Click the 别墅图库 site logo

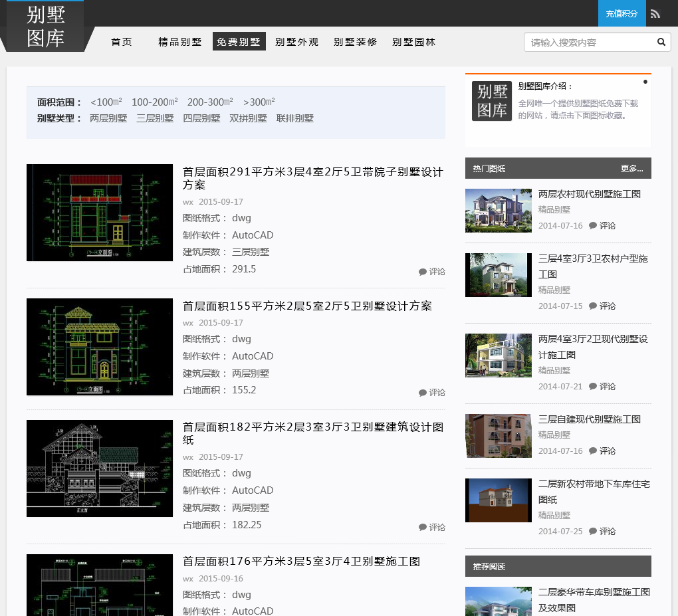coord(45,27)
